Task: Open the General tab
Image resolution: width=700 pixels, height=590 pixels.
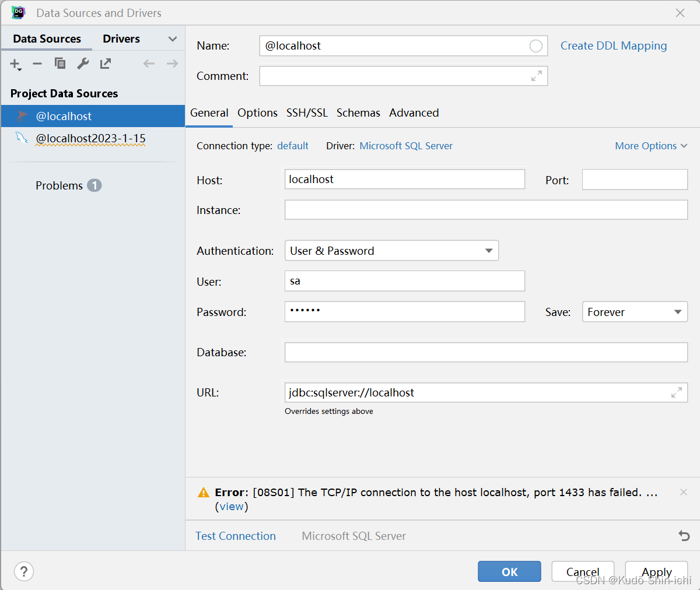Action: 209,113
